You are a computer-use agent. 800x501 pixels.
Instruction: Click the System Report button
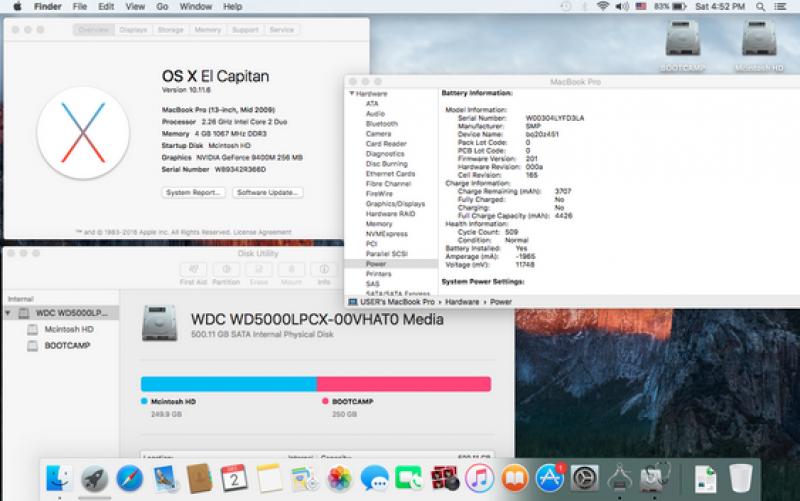pyautogui.click(x=193, y=192)
